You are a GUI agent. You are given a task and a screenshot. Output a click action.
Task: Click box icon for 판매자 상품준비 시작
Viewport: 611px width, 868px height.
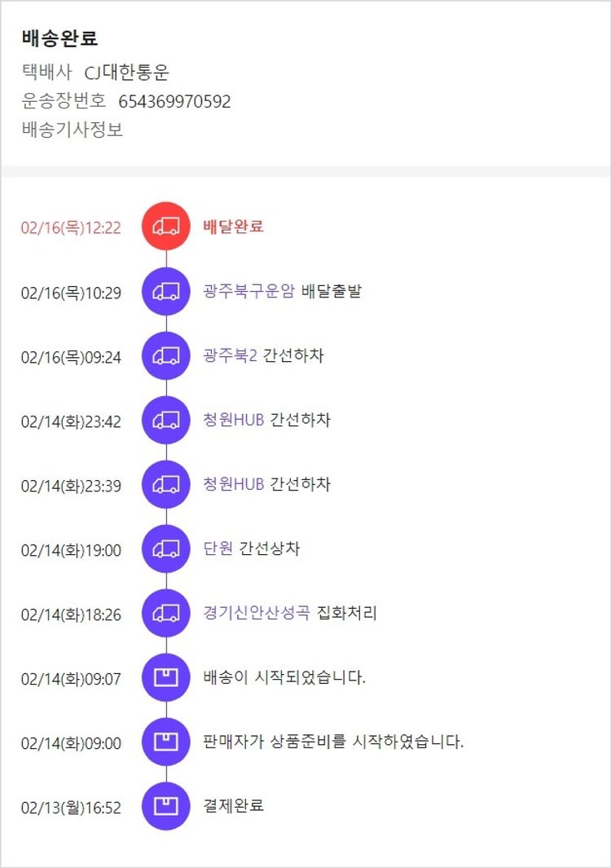point(166,742)
